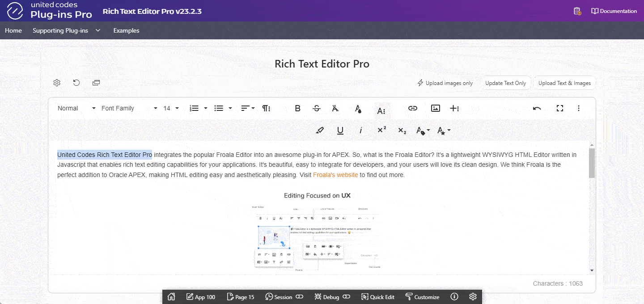Click the Characters : 1063 counter

coord(558,283)
